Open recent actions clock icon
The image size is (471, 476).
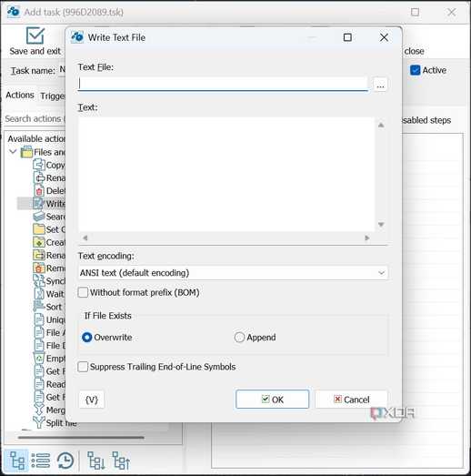(x=65, y=461)
